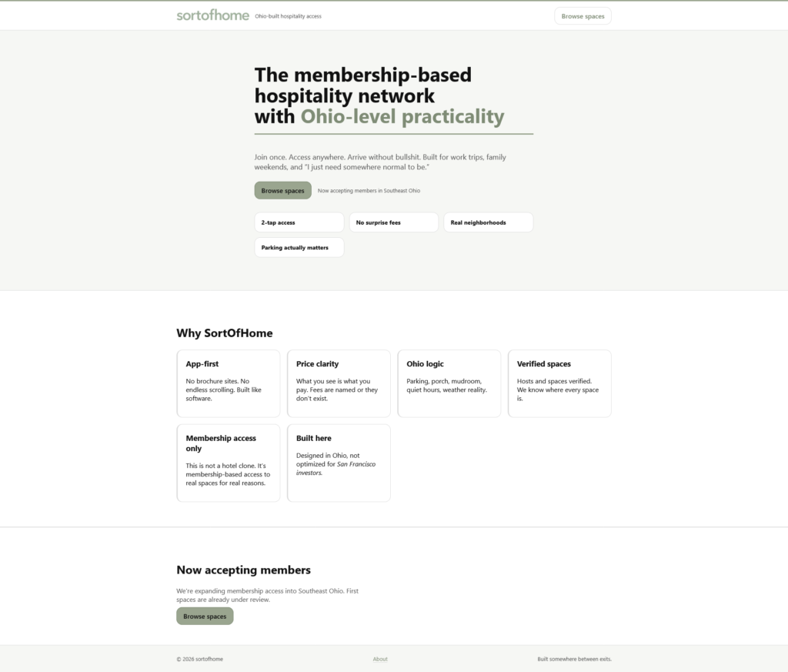Click the Built here feature card
This screenshot has width=788, height=672.
click(x=339, y=463)
